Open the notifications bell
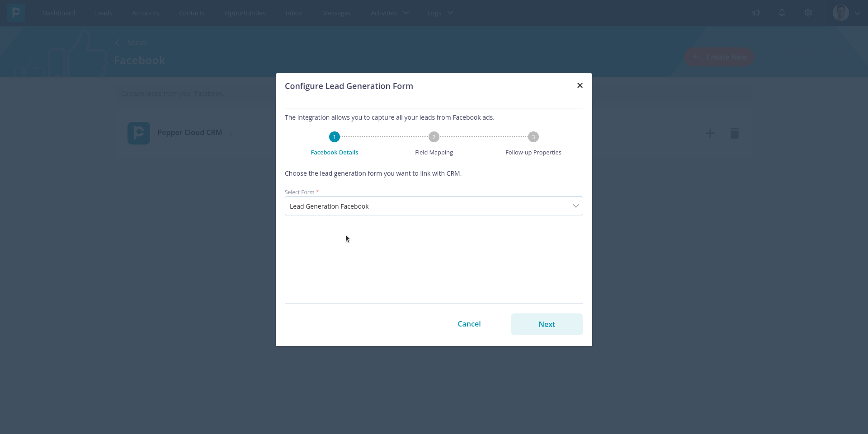The image size is (868, 434). (x=782, y=13)
